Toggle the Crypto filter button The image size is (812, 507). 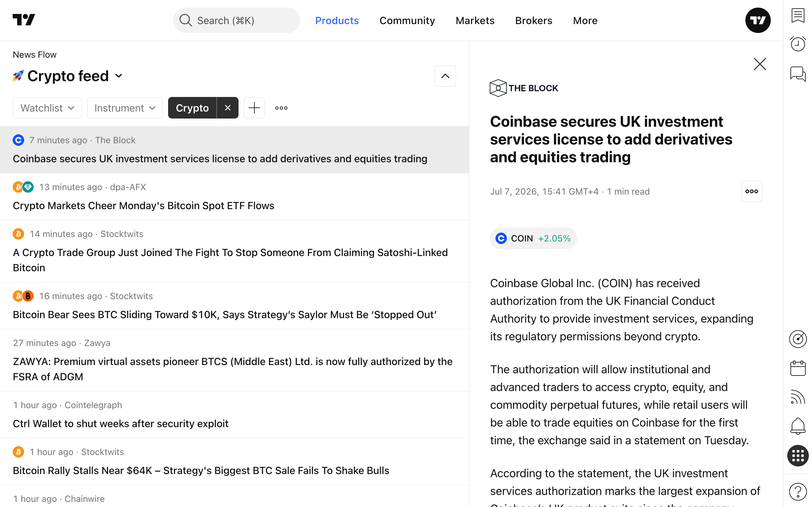tap(192, 108)
